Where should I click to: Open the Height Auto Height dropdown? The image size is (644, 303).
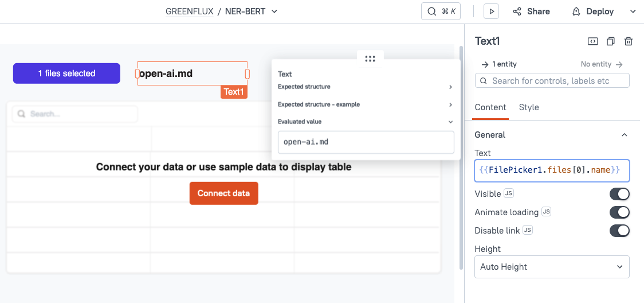pos(552,267)
